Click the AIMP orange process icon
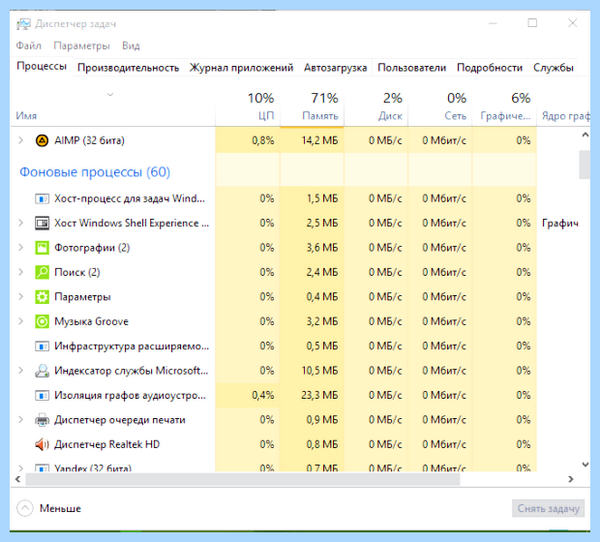 click(42, 140)
